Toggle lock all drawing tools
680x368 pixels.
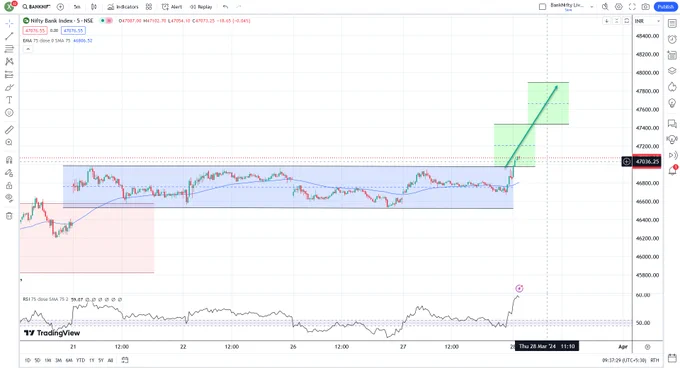tap(9, 186)
